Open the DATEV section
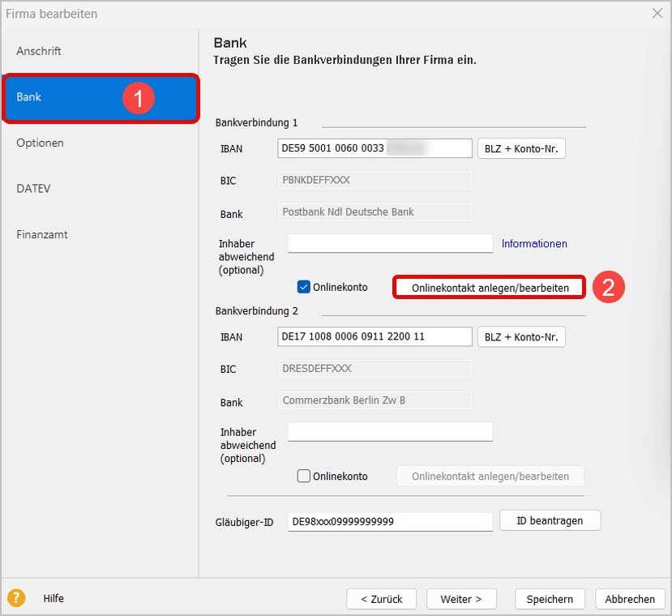 33,189
